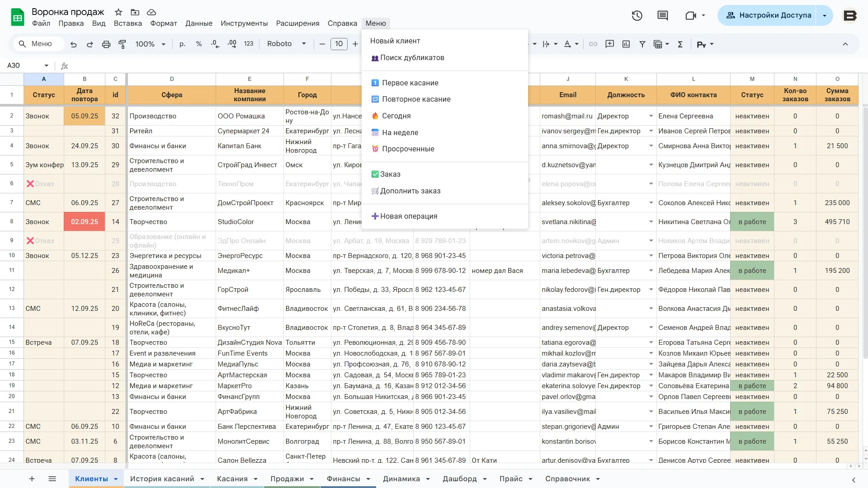Click the insert comment icon
The image size is (868, 488).
610,44
